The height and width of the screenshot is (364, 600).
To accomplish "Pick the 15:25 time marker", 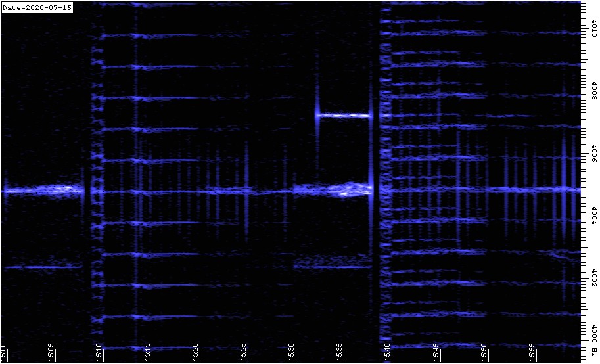I will [244, 351].
